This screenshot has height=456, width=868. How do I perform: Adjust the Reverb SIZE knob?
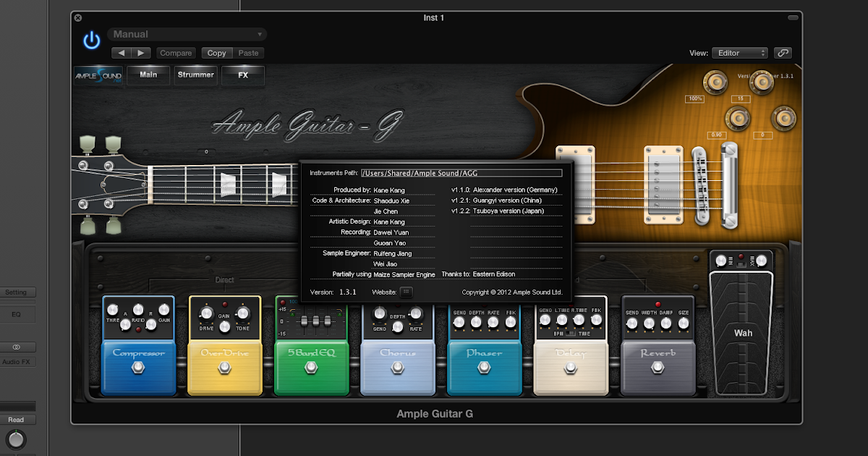[x=684, y=324]
